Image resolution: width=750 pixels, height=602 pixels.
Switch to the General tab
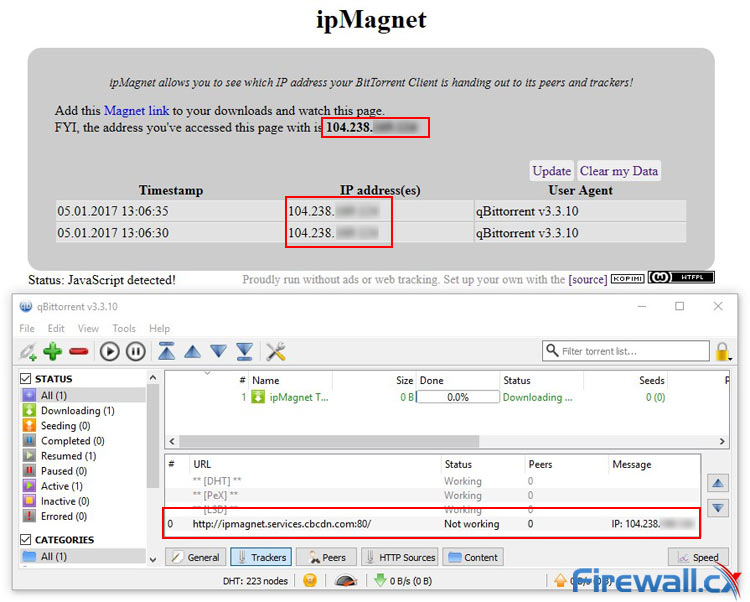[x=196, y=557]
